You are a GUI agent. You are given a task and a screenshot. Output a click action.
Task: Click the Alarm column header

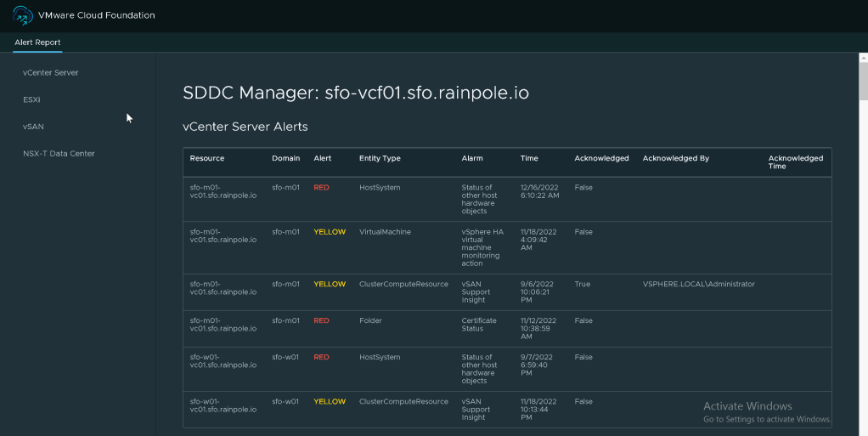(x=472, y=158)
